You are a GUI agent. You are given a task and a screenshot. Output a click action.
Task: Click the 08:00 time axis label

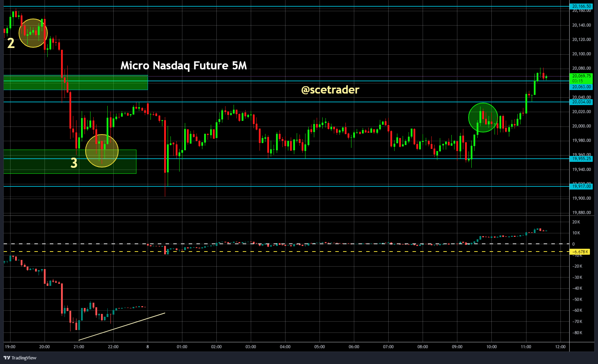tap(423, 347)
